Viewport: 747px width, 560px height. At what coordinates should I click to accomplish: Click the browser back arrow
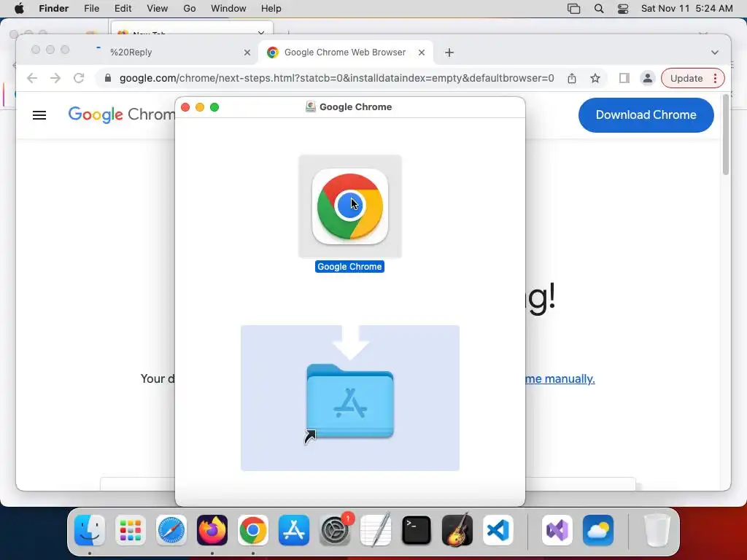pos(32,78)
